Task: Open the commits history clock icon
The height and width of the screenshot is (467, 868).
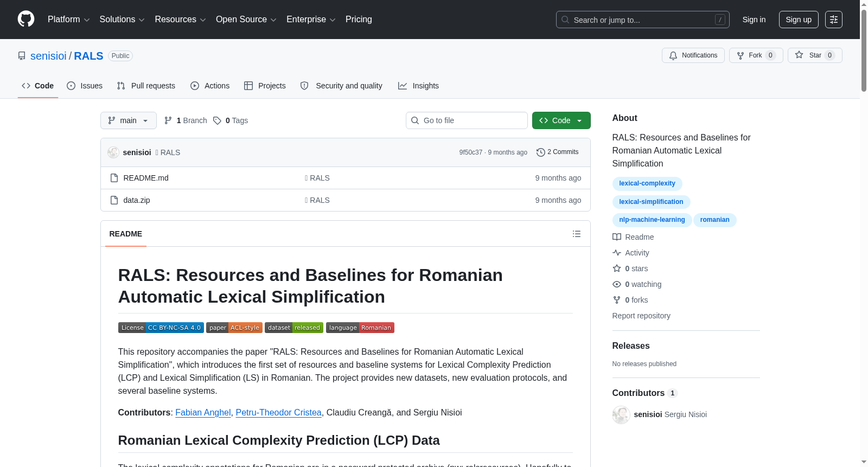Action: click(x=540, y=152)
